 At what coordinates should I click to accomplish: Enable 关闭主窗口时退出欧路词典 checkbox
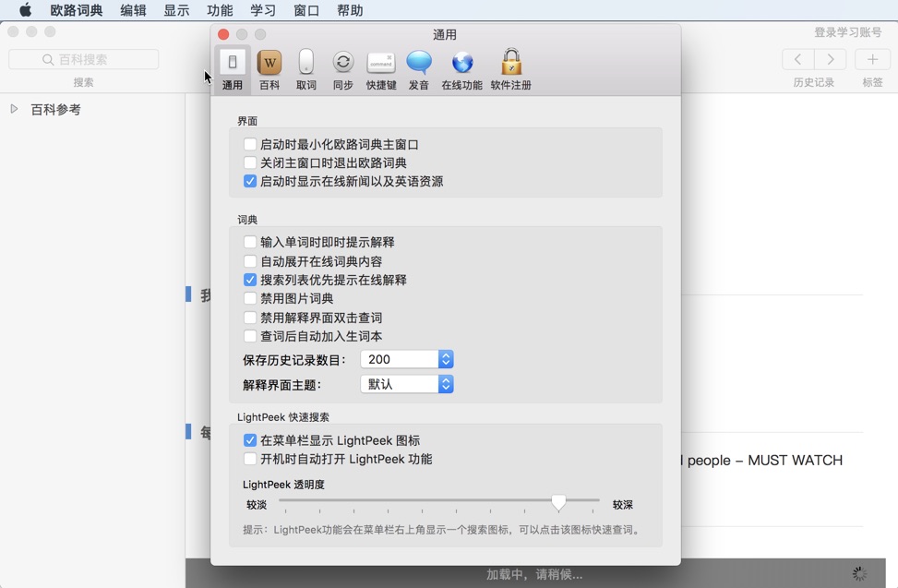[250, 162]
